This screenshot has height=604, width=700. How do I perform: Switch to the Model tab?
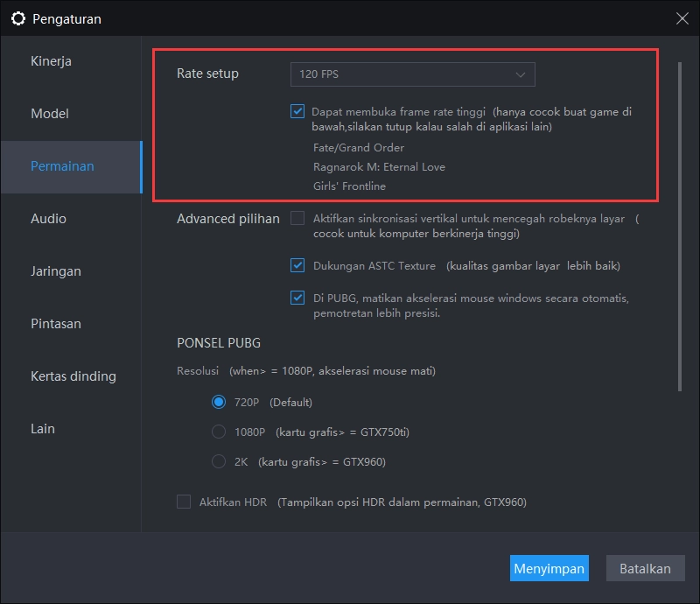point(50,114)
